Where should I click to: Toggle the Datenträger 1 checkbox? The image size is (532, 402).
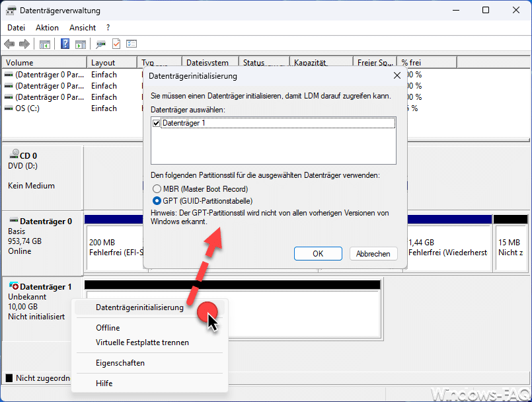click(x=157, y=123)
